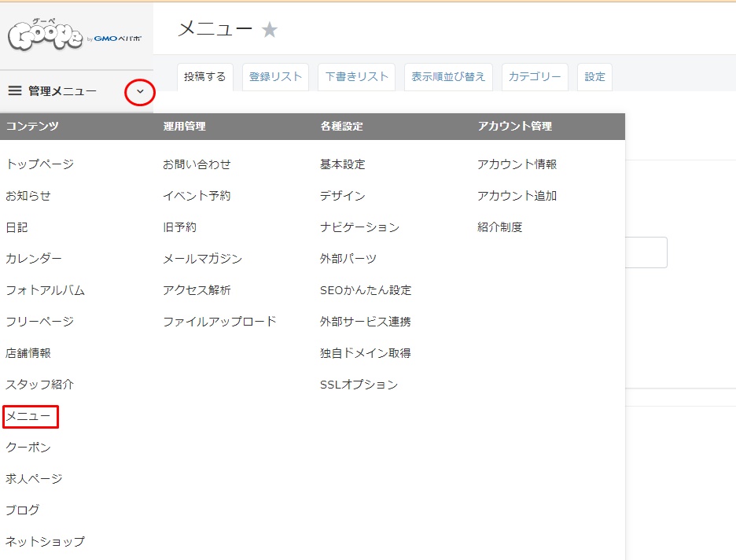Click the input field behind the dropdown menu

(x=646, y=252)
